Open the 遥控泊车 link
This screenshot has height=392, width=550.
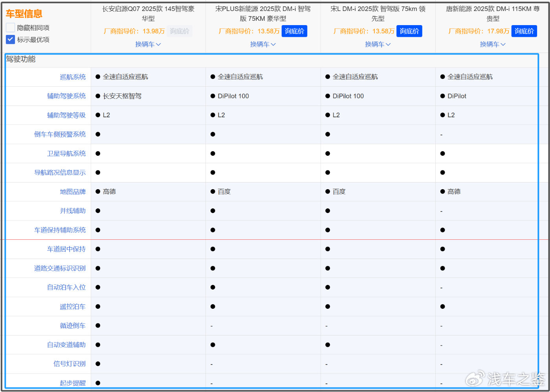pyautogui.click(x=73, y=306)
